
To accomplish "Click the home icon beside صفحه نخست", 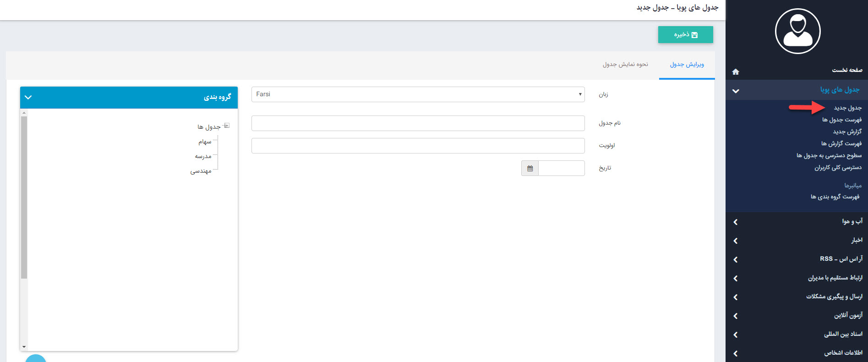I will (x=736, y=71).
